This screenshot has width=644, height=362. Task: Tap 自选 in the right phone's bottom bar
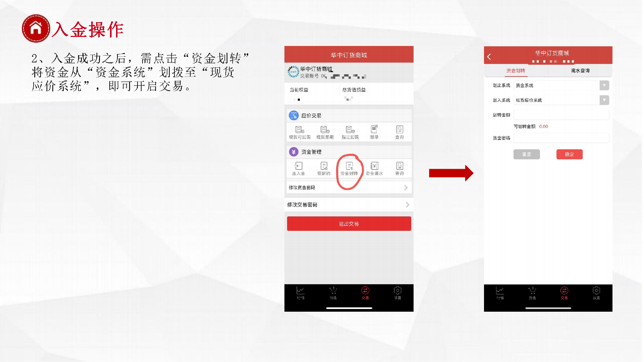click(532, 293)
